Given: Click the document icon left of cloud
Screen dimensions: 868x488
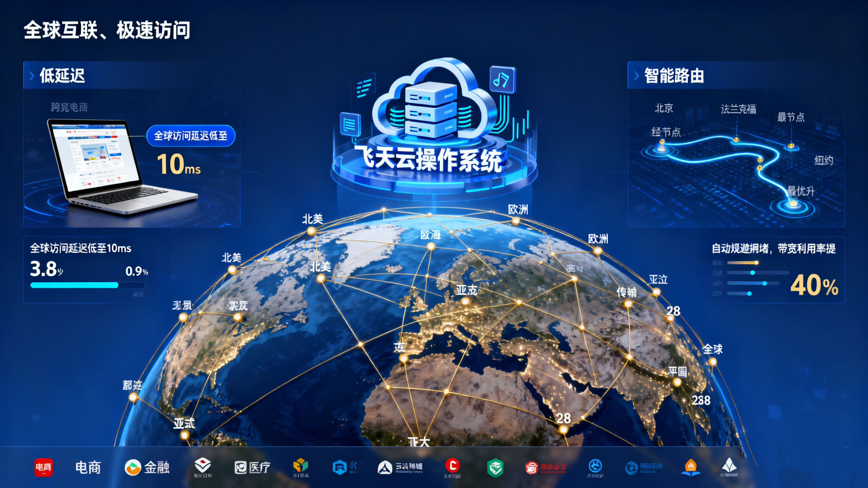Looking at the screenshot, I should tap(350, 125).
